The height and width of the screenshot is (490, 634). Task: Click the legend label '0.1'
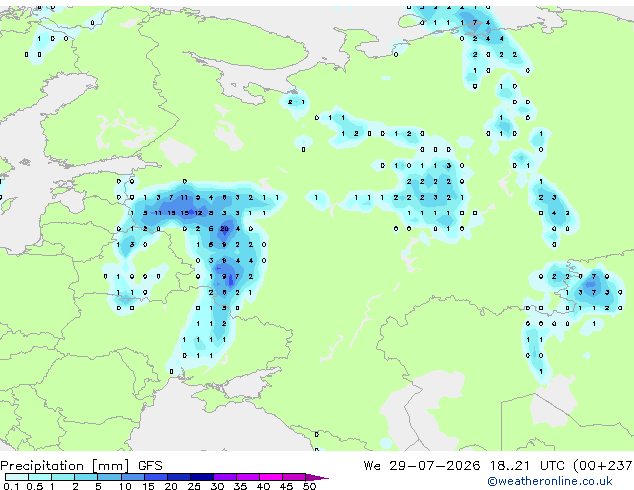tap(11, 486)
